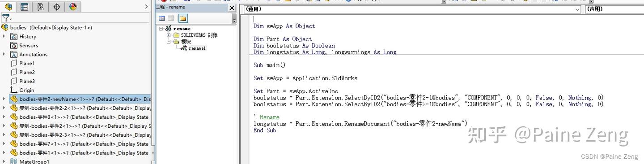Screen dimensions: 644x164
Task: Collapse the rename project node
Action: (161, 29)
